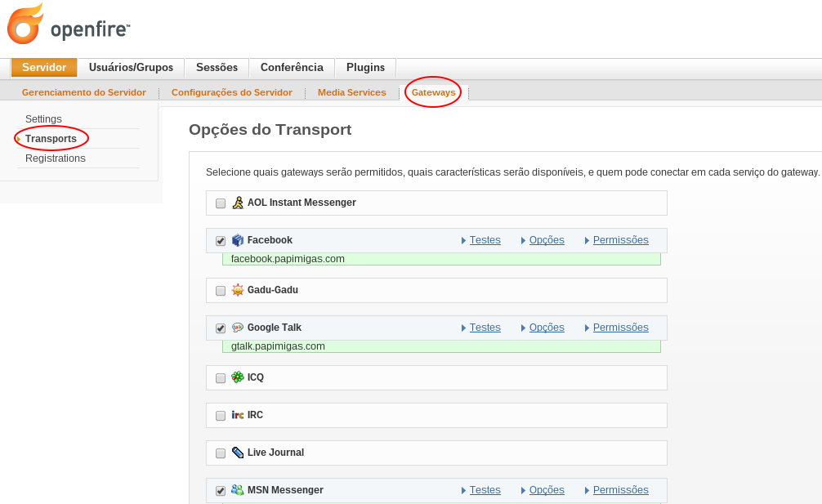Expand Facebook Opções arrow
Viewport: 822px width, 504px height.
(523, 240)
